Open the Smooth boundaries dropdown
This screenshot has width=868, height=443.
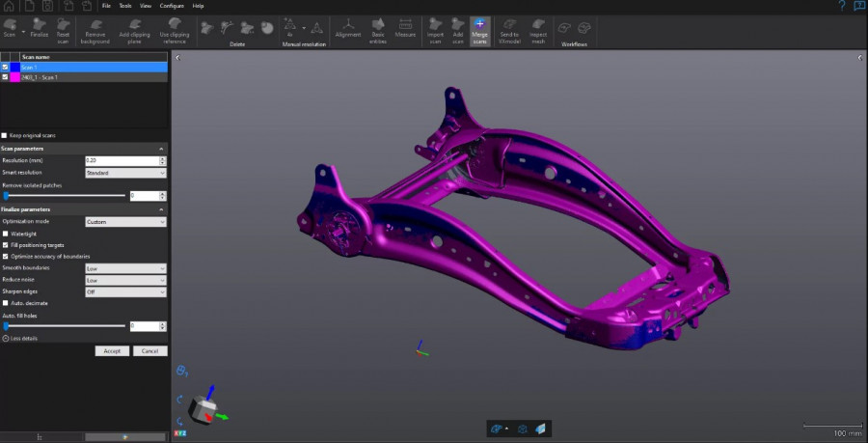125,268
